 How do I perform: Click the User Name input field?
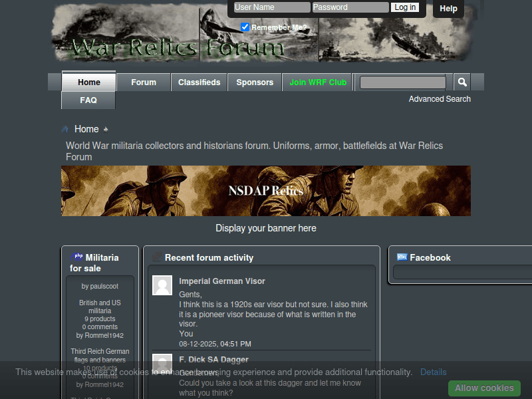coord(271,7)
